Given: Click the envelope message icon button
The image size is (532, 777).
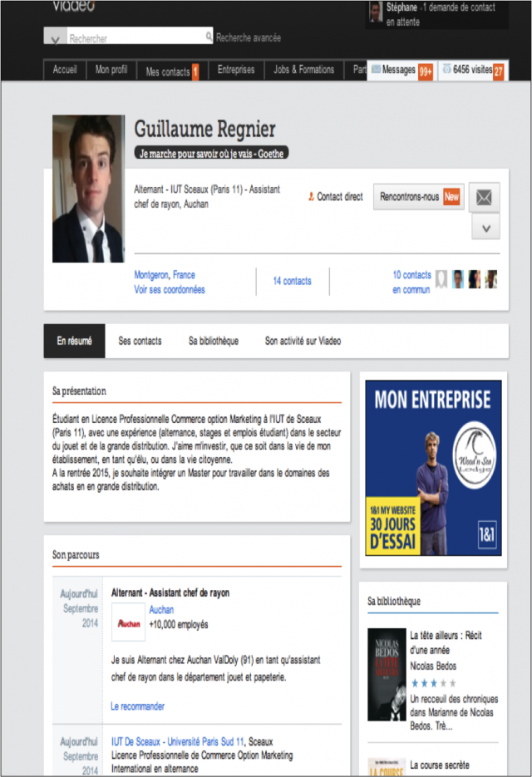Looking at the screenshot, I should [x=484, y=197].
